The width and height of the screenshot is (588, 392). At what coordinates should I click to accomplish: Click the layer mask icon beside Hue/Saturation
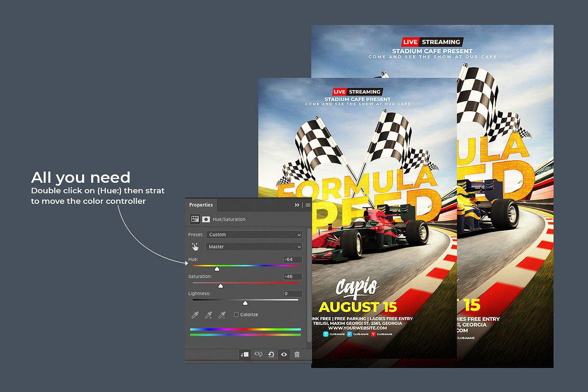point(206,219)
